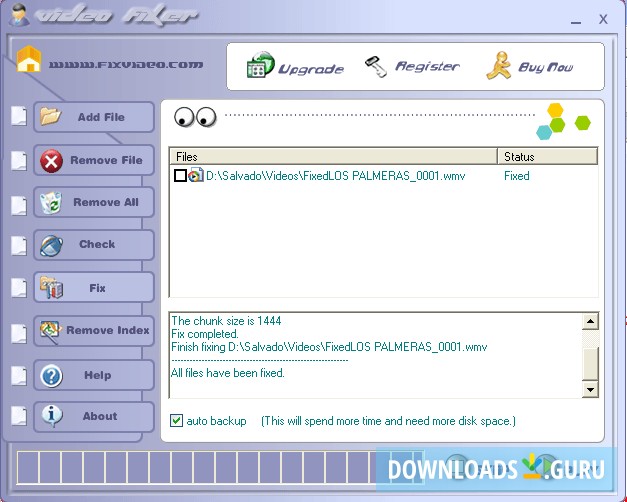Click the log scrollbar down arrow

(590, 389)
